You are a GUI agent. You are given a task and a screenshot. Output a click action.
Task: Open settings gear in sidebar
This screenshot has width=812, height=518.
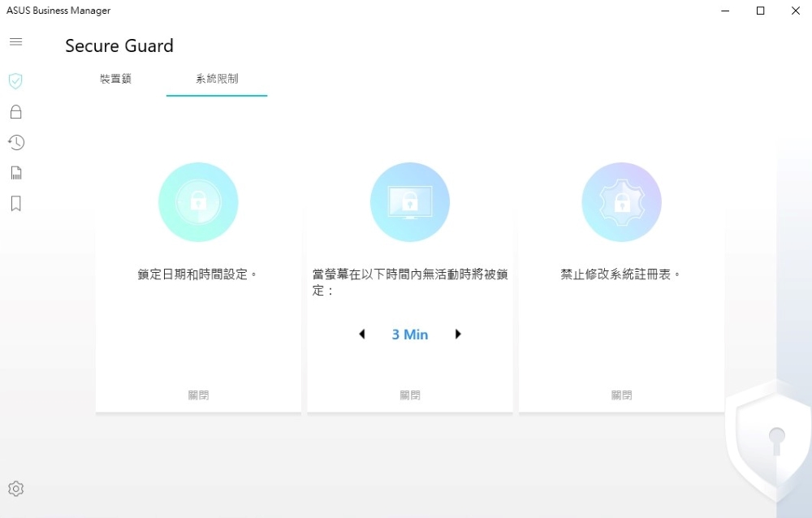[x=15, y=489]
